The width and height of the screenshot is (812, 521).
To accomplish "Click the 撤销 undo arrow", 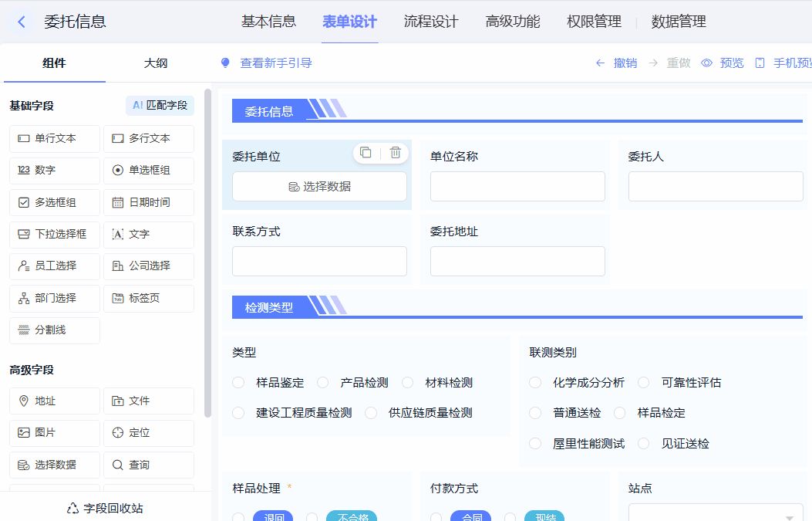I will [x=600, y=63].
